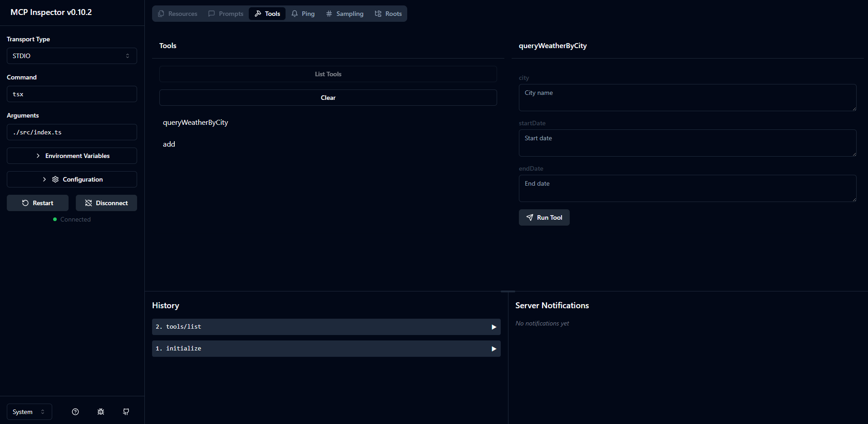Click the Restart button
The image size is (868, 424).
pos(38,203)
